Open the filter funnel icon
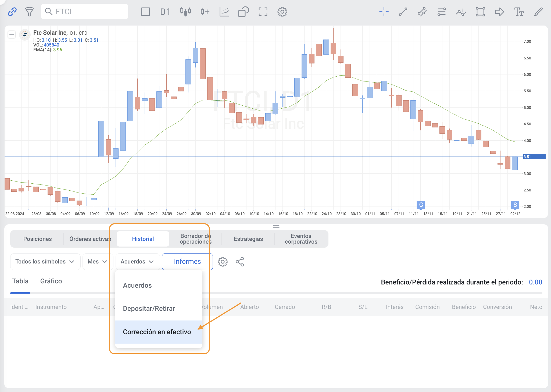 [x=29, y=12]
